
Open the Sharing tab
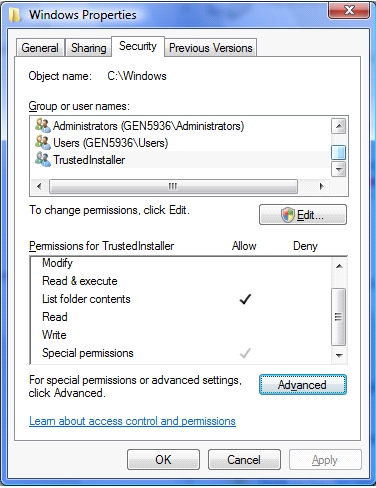pos(88,48)
